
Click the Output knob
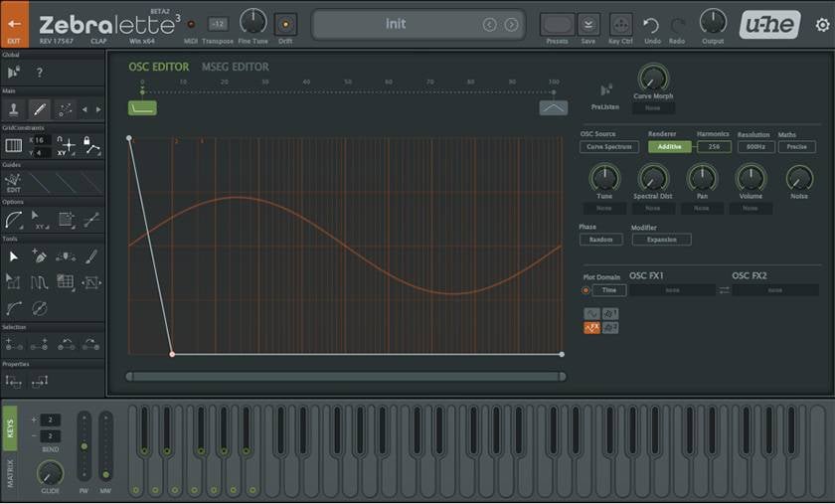tap(713, 23)
